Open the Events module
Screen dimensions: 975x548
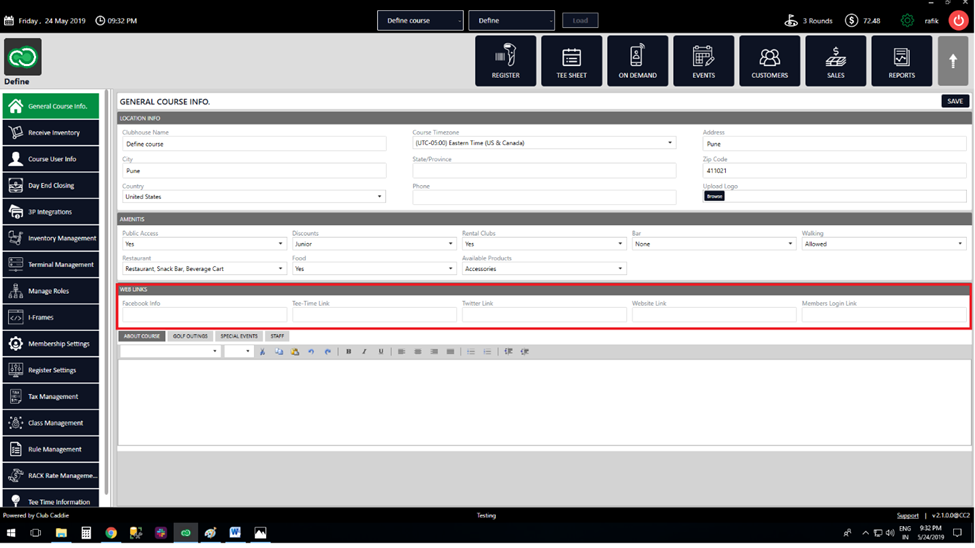703,61
